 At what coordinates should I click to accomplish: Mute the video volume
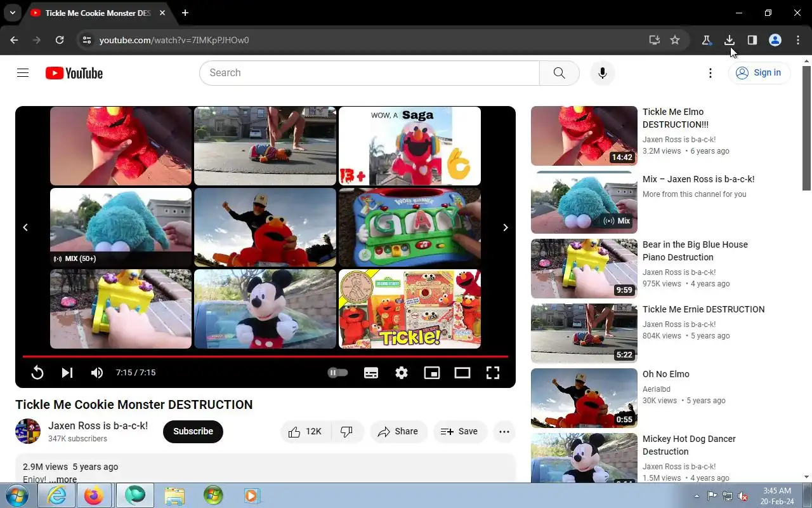coord(97,373)
